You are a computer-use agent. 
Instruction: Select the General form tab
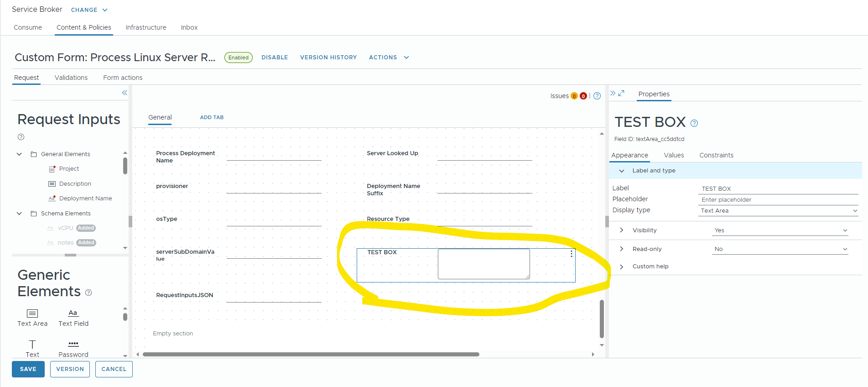pyautogui.click(x=160, y=117)
